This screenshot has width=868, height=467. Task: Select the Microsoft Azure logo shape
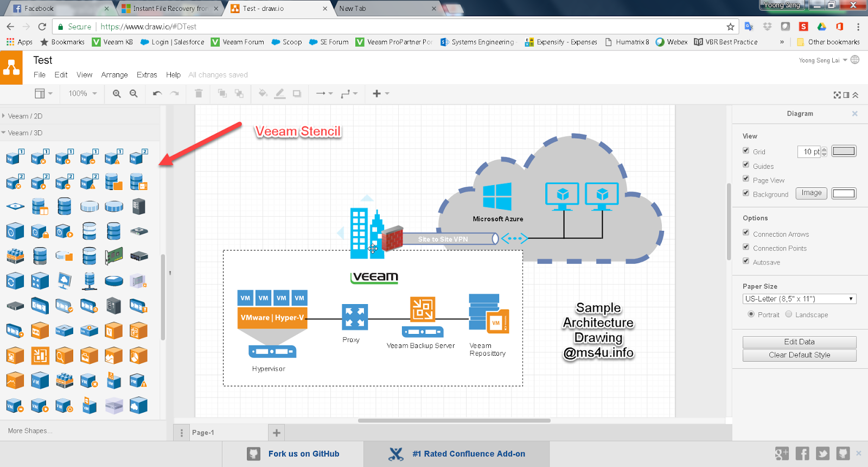point(497,196)
